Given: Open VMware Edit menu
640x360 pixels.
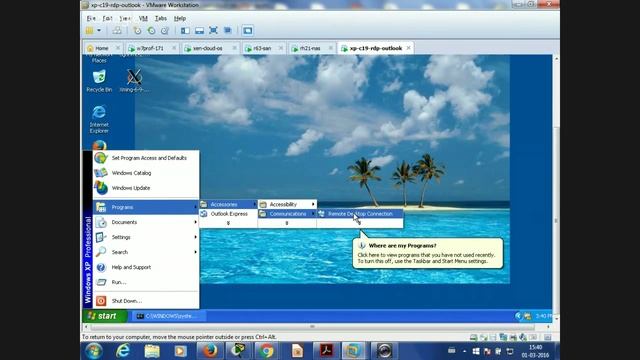Looking at the screenshot, I should click(x=107, y=18).
